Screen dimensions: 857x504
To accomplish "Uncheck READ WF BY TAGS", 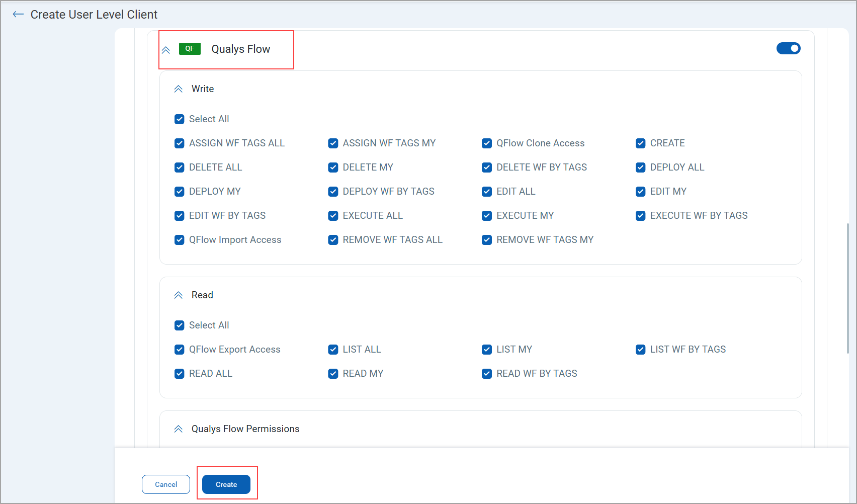I will [487, 374].
